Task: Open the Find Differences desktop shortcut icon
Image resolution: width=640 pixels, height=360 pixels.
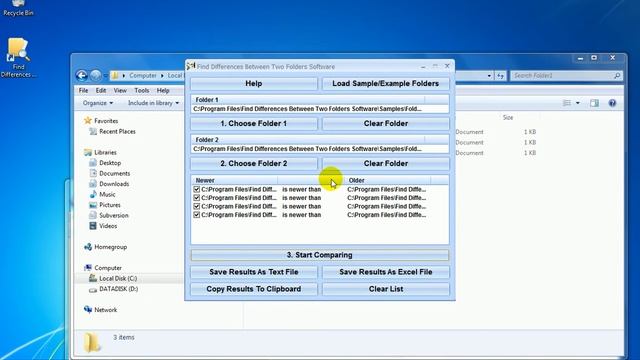Action: point(18,57)
